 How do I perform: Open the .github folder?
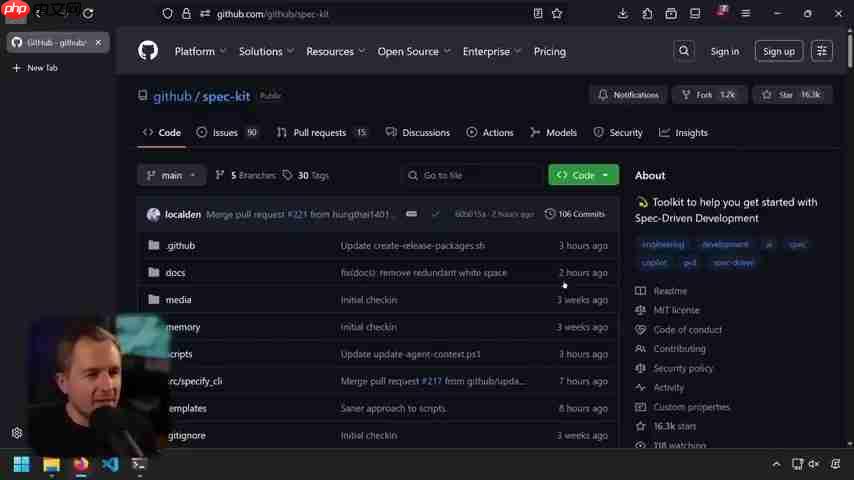[181, 246]
